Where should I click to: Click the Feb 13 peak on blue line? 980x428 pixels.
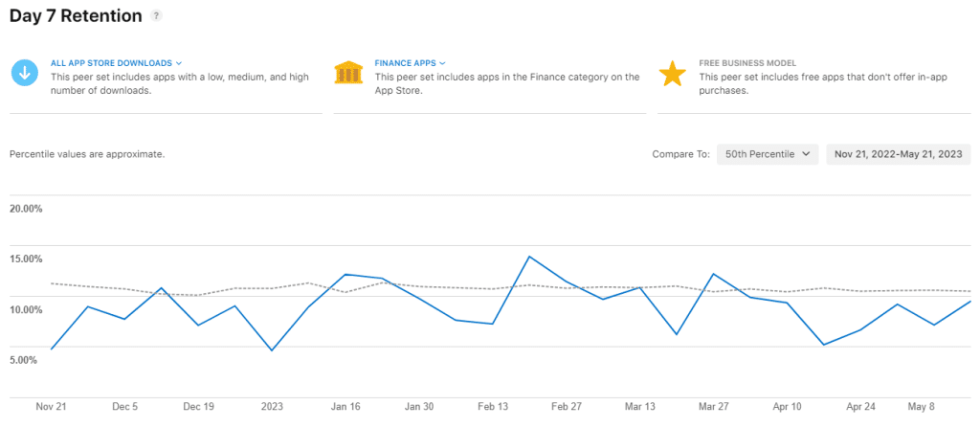tap(529, 257)
